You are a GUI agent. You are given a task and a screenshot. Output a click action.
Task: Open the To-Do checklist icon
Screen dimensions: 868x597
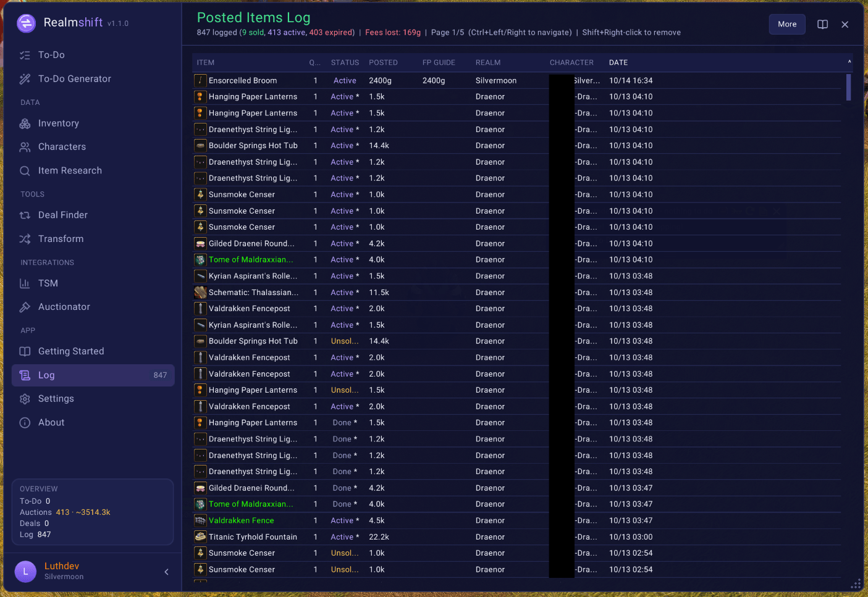pos(25,55)
